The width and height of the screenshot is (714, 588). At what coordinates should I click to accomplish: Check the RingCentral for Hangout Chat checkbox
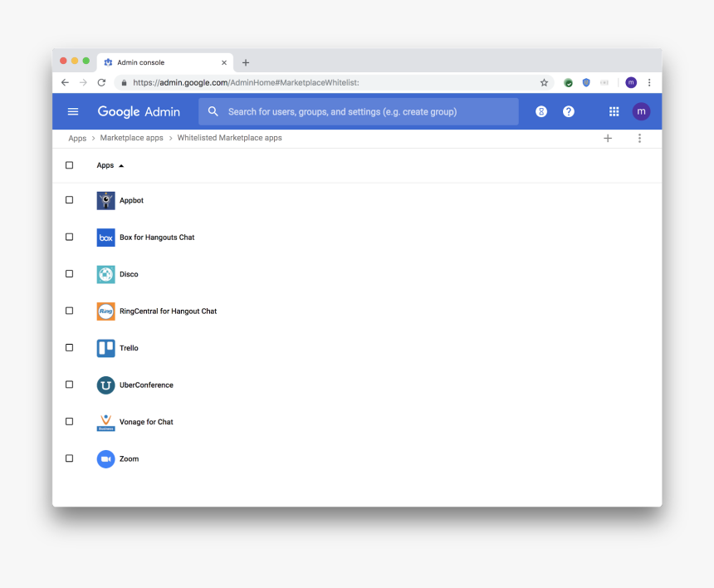(69, 311)
